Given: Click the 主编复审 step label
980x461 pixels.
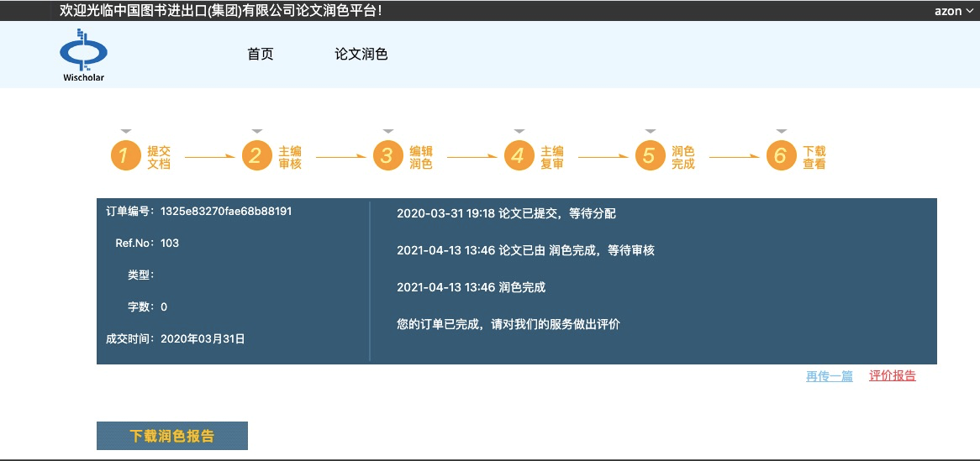Looking at the screenshot, I should tap(552, 158).
